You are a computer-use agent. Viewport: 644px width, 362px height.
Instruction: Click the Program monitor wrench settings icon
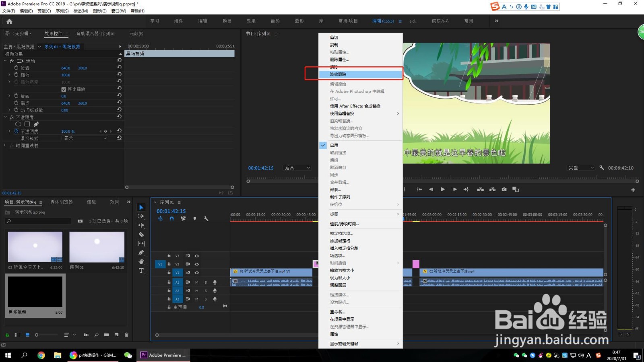coord(602,168)
